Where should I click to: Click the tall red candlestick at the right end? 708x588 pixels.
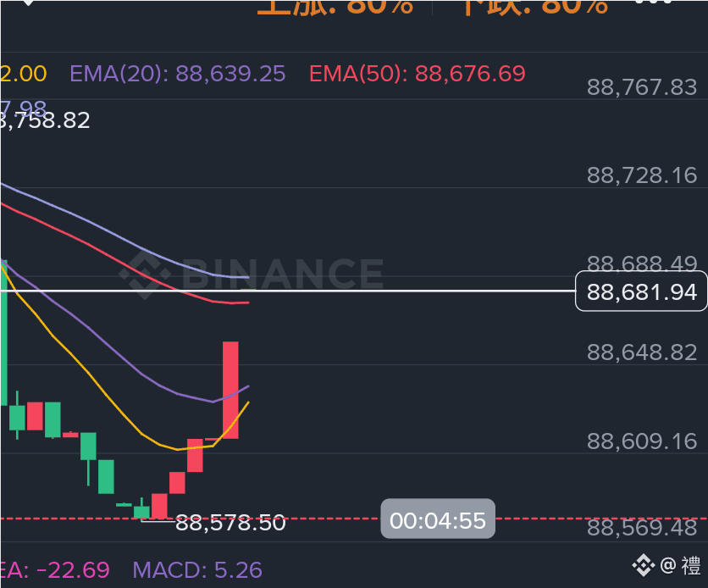click(x=230, y=390)
